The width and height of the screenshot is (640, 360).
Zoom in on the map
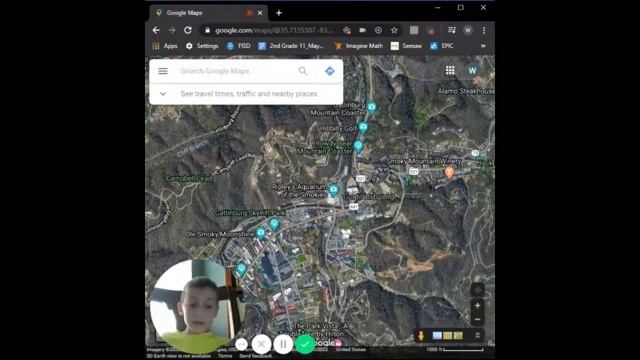tap(477, 306)
